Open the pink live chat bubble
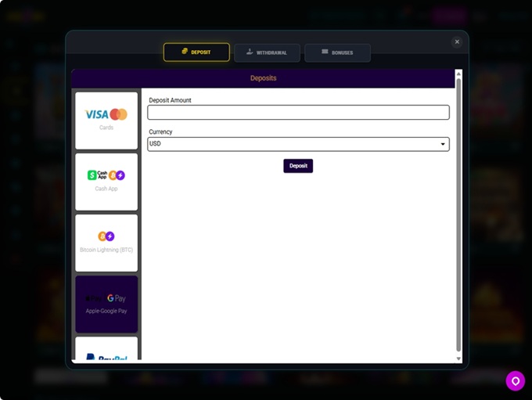This screenshot has width=532, height=400. (515, 381)
